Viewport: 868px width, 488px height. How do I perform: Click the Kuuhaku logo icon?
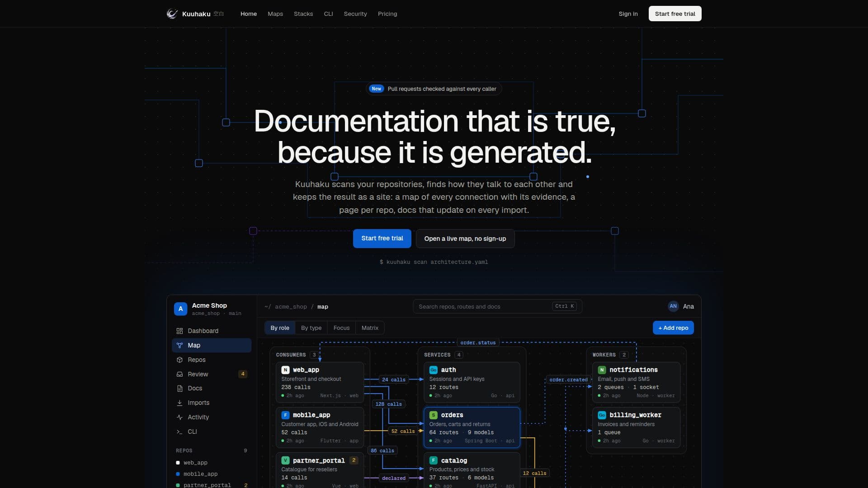172,14
